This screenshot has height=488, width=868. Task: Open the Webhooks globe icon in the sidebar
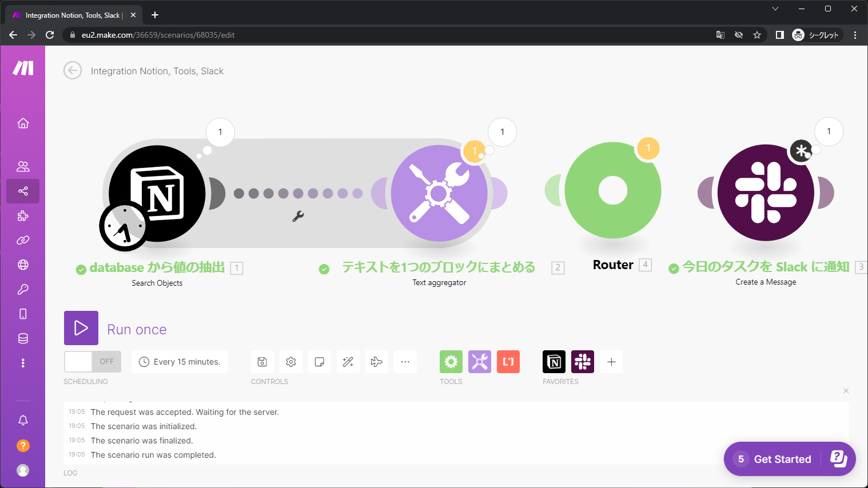coord(23,265)
